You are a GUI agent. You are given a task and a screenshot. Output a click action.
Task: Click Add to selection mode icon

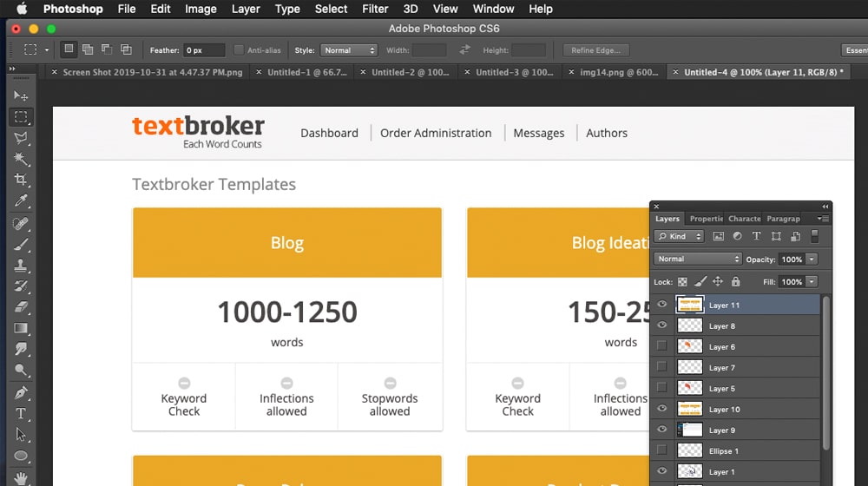[88, 49]
